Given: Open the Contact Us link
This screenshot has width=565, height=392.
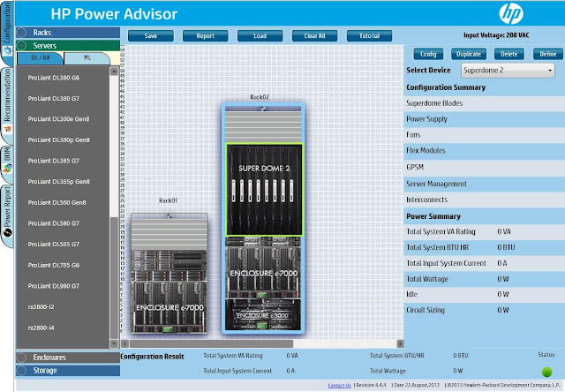Looking at the screenshot, I should pos(339,385).
